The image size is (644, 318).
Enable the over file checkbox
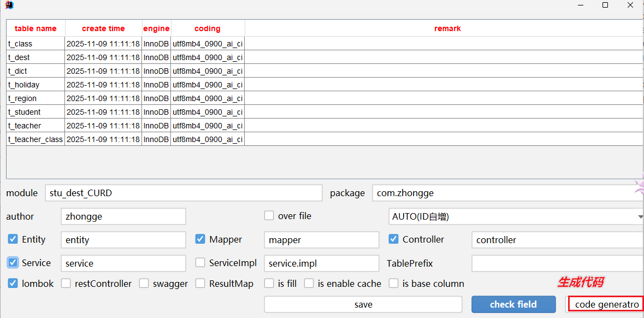point(269,216)
